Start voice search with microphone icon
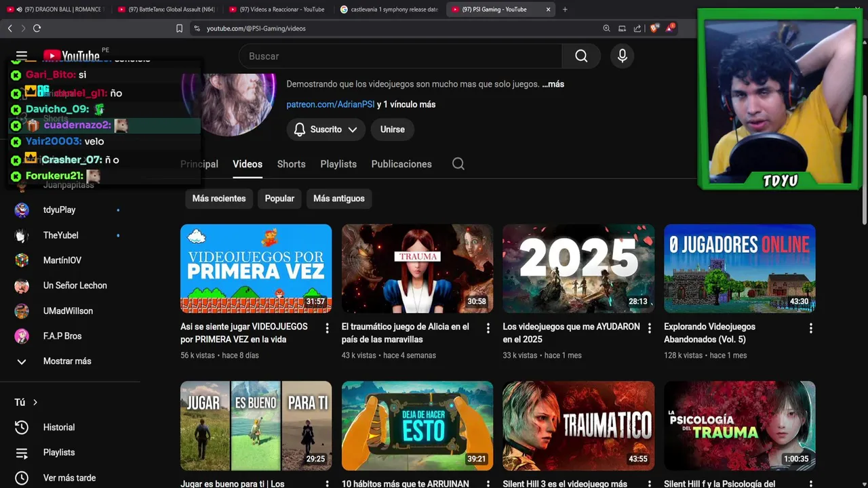This screenshot has width=868, height=488. [x=623, y=56]
